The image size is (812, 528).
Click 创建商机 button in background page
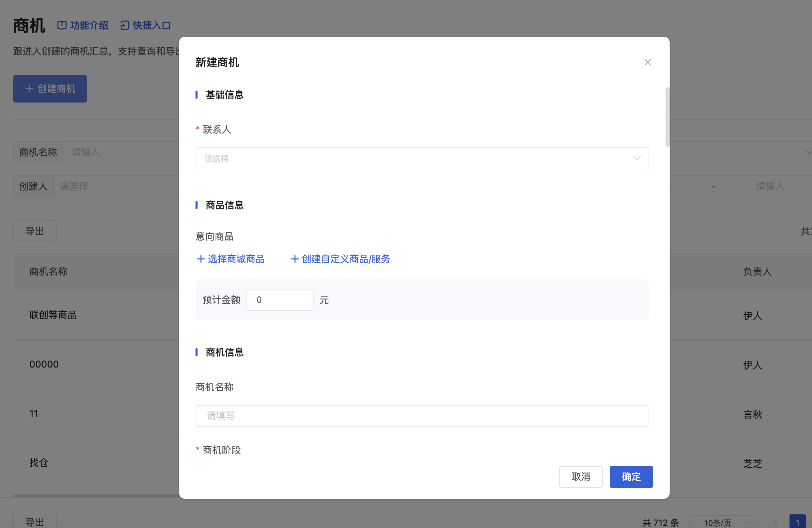[x=50, y=89]
